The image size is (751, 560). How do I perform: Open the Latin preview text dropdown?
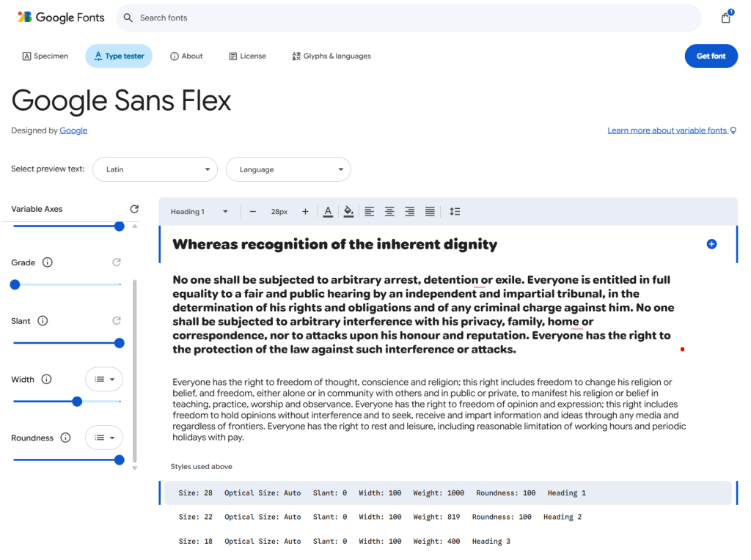pos(155,169)
